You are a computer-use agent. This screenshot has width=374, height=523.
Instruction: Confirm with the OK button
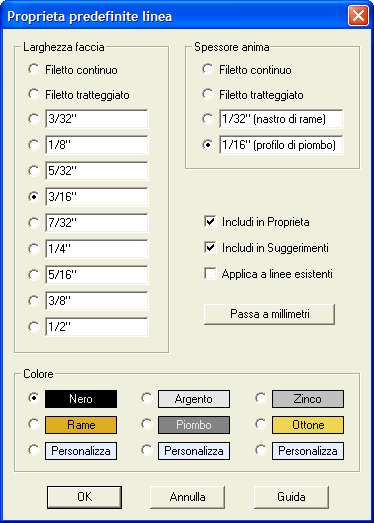click(84, 497)
